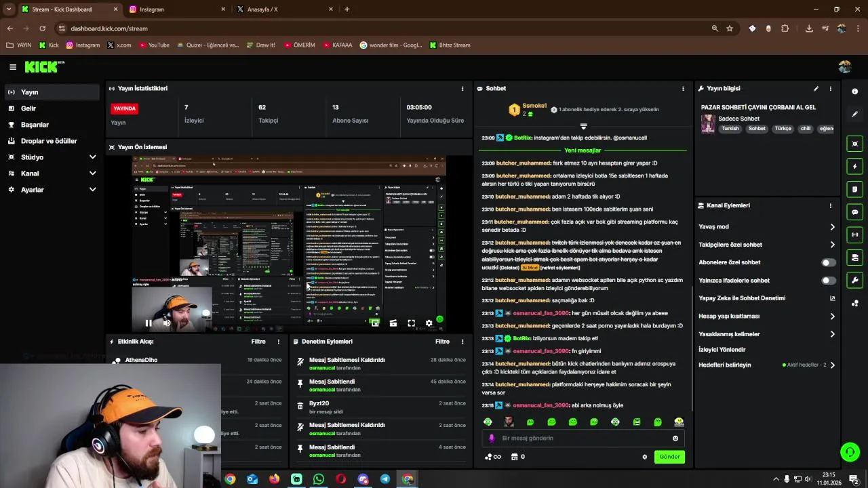Viewport: 868px width, 488px height.
Task: Toggle the chat bubble widget icon in the right rail
Action: pos(854,212)
